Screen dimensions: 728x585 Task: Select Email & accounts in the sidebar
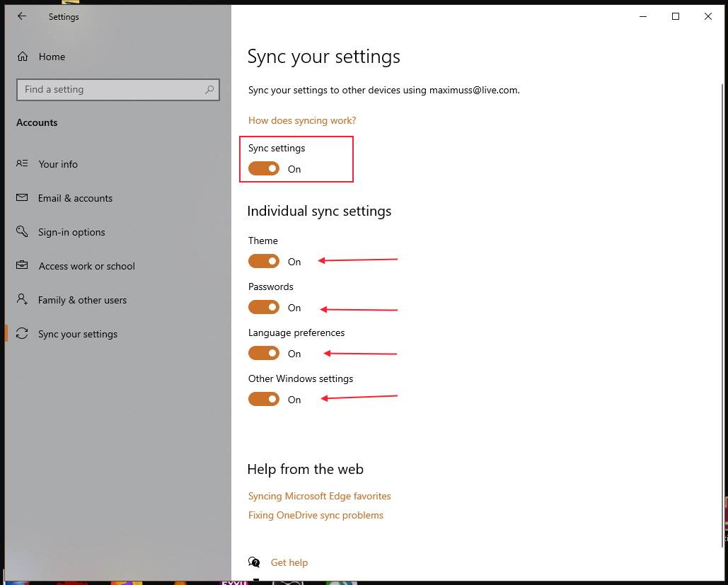coord(75,198)
